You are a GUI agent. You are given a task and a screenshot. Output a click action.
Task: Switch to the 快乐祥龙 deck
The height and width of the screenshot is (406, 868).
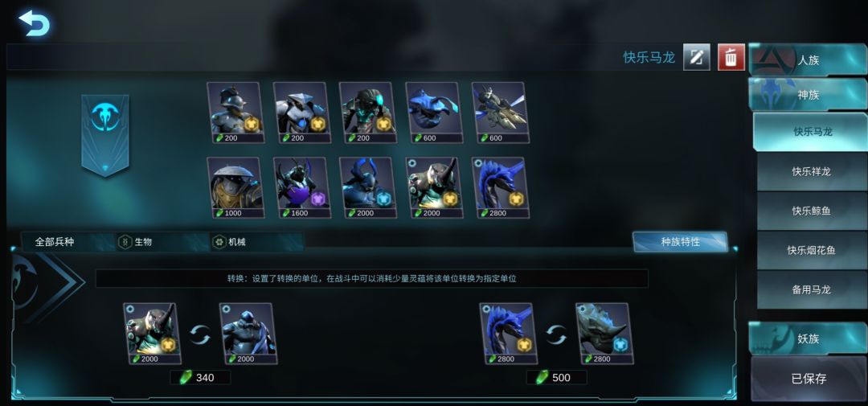point(812,172)
